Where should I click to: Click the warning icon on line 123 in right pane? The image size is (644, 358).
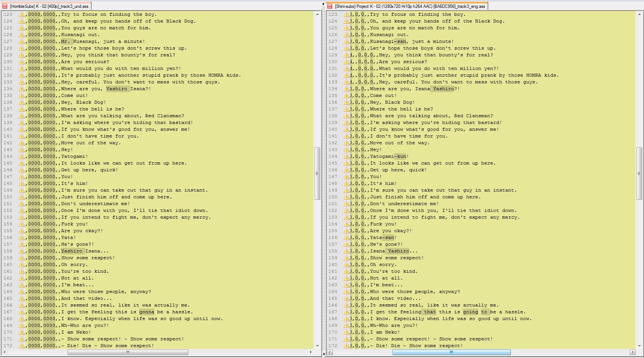tap(347, 15)
